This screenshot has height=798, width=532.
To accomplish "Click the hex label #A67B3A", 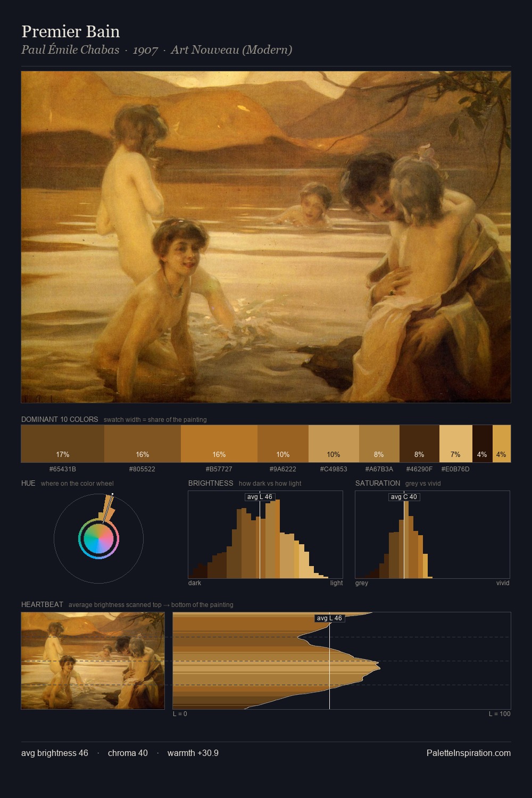I will (x=379, y=469).
